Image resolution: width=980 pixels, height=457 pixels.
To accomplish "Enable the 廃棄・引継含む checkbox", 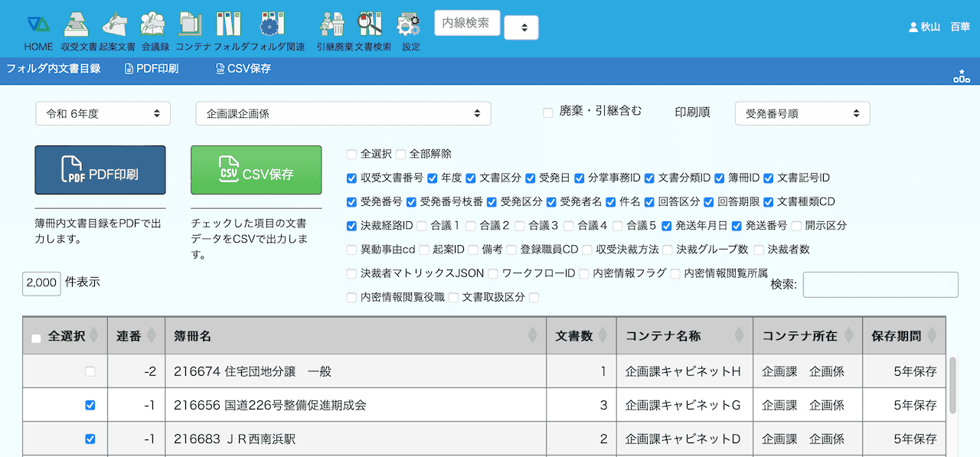I will click(548, 113).
